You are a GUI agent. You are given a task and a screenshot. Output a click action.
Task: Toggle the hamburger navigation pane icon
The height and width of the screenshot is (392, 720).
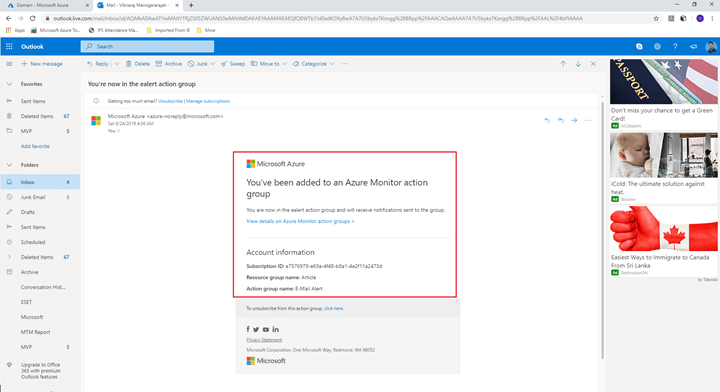9,64
